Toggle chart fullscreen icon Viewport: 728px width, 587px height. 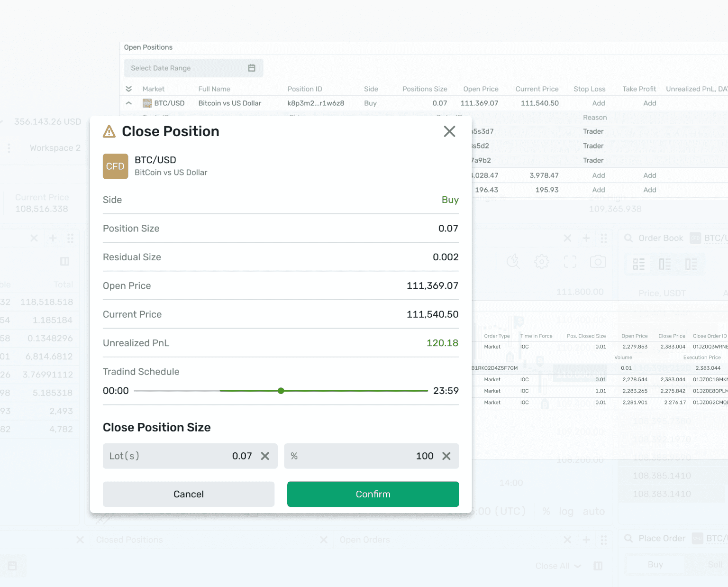click(x=570, y=262)
